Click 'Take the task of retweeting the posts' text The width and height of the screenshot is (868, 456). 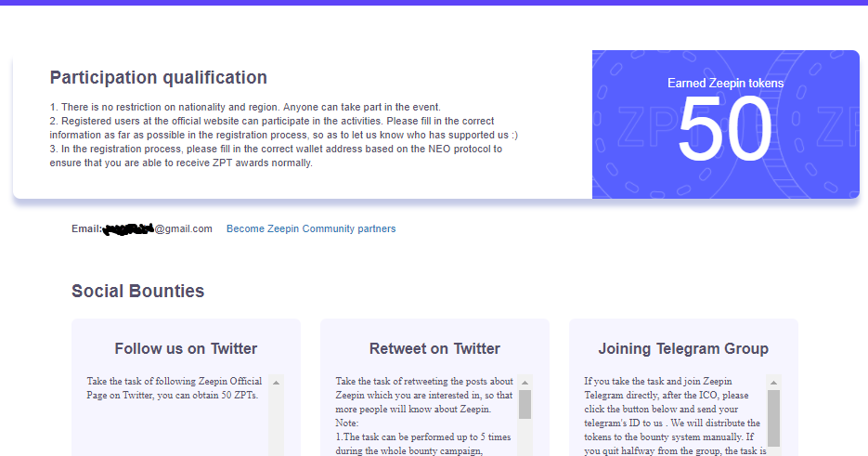point(424,381)
